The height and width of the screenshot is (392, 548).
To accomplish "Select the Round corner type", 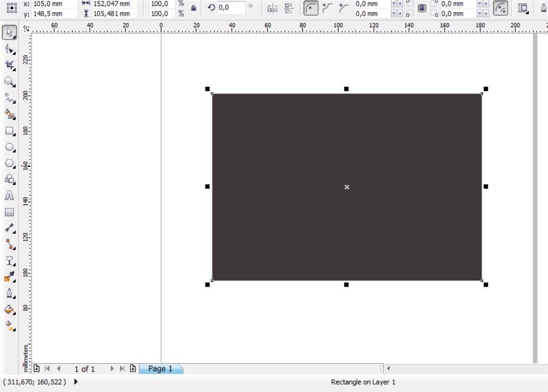I will pyautogui.click(x=311, y=8).
